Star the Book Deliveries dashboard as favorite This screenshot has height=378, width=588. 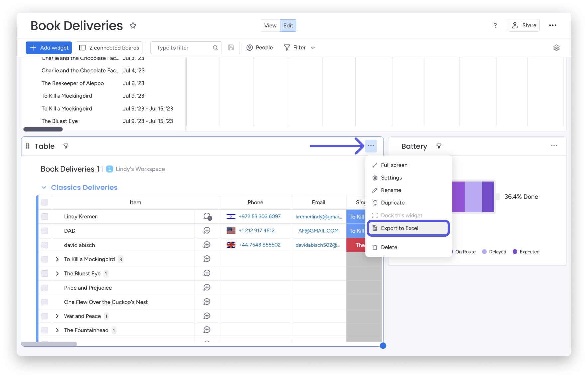pyautogui.click(x=133, y=26)
